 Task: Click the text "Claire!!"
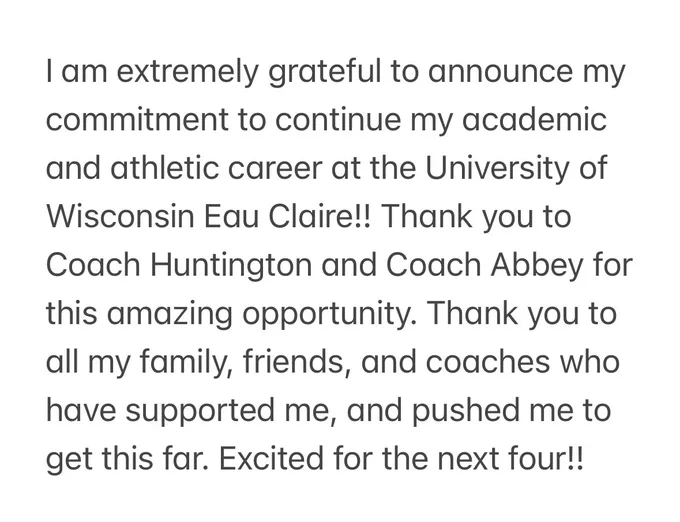pyautogui.click(x=320, y=216)
